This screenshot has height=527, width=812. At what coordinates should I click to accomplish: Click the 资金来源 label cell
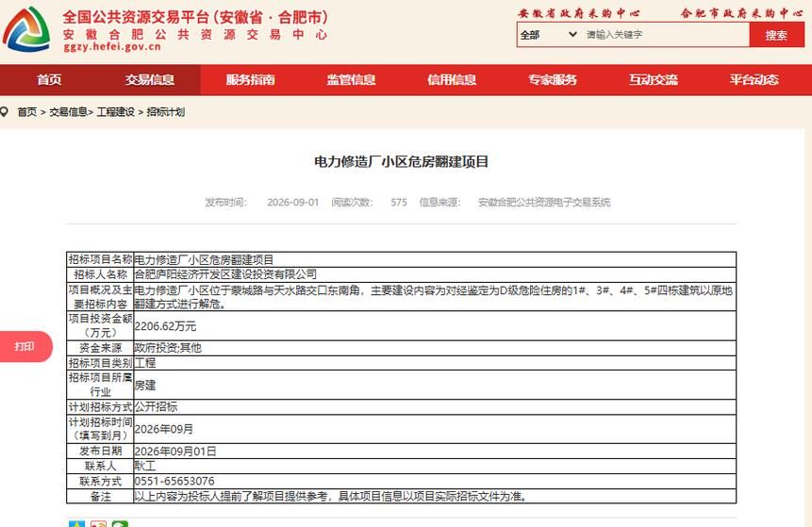(101, 348)
